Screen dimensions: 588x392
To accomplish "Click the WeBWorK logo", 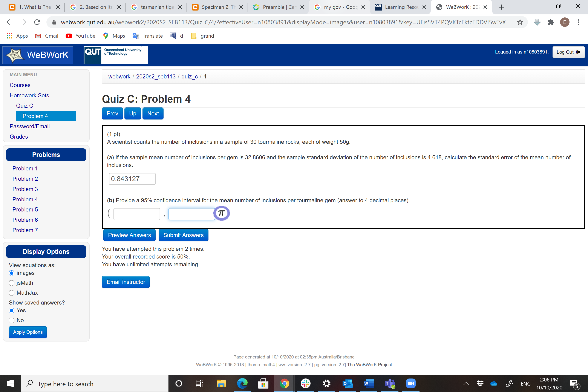I will [38, 55].
